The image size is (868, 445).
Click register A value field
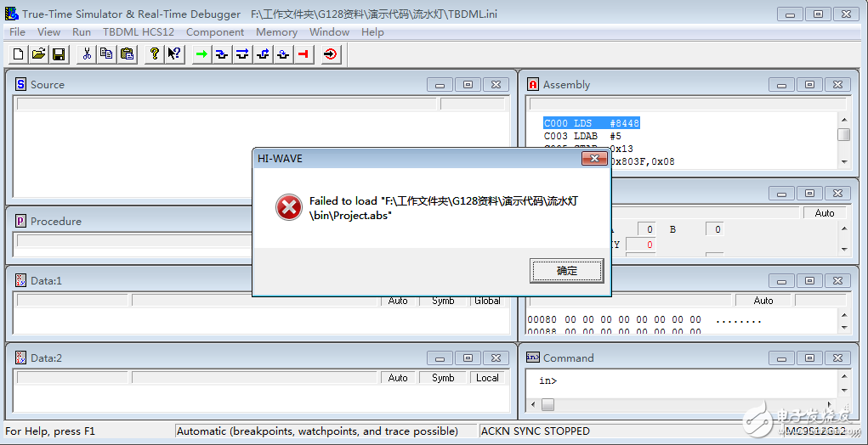pos(646,228)
